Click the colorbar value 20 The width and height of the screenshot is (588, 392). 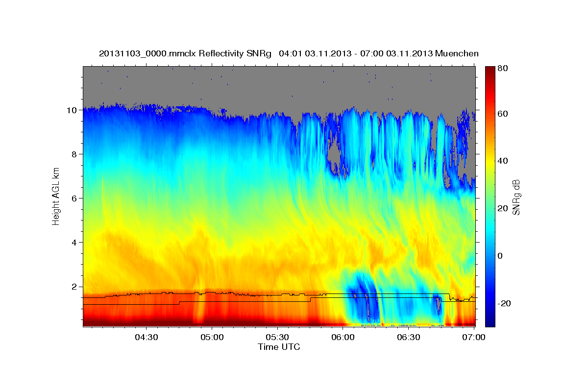click(502, 208)
